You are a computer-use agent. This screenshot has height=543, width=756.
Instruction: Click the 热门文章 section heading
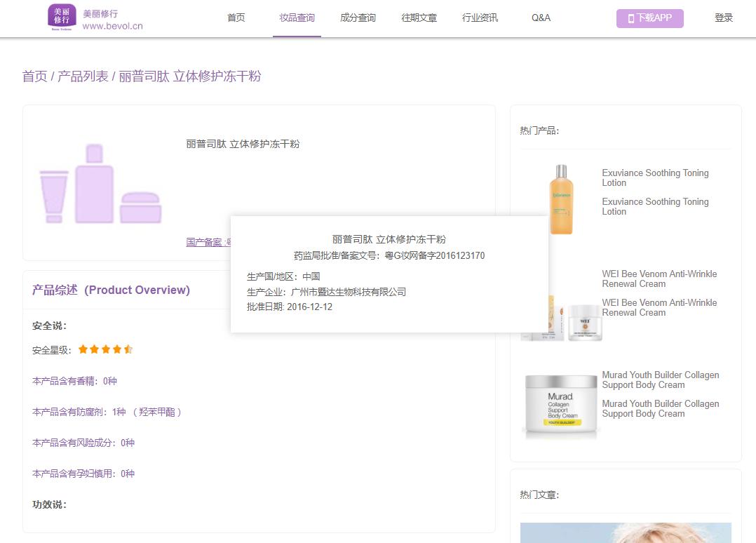click(x=539, y=495)
